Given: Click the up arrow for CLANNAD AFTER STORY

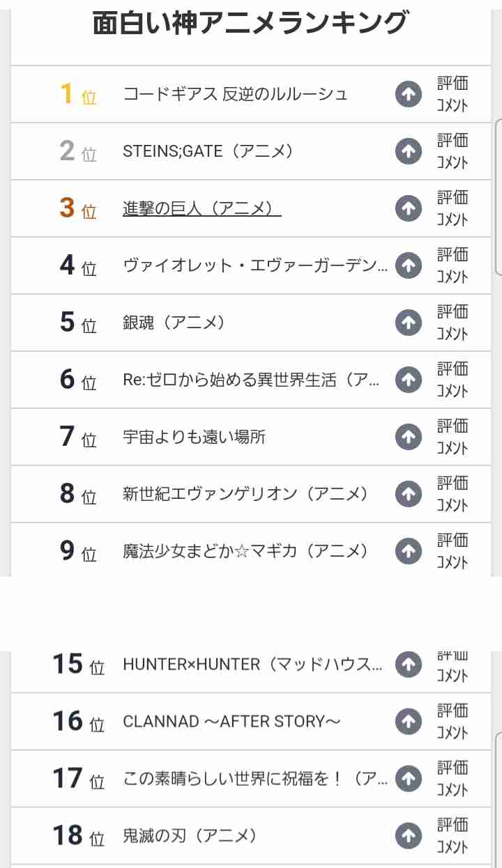Looking at the screenshot, I should point(409,722).
